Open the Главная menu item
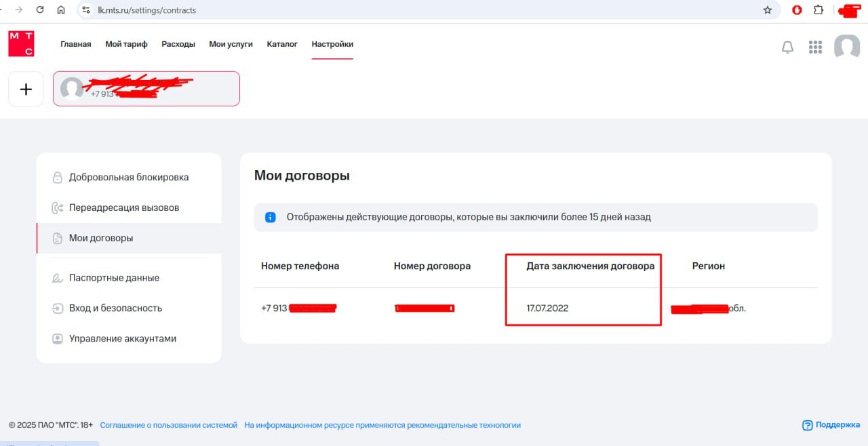Viewport: 868px width, 446px height. [x=75, y=44]
